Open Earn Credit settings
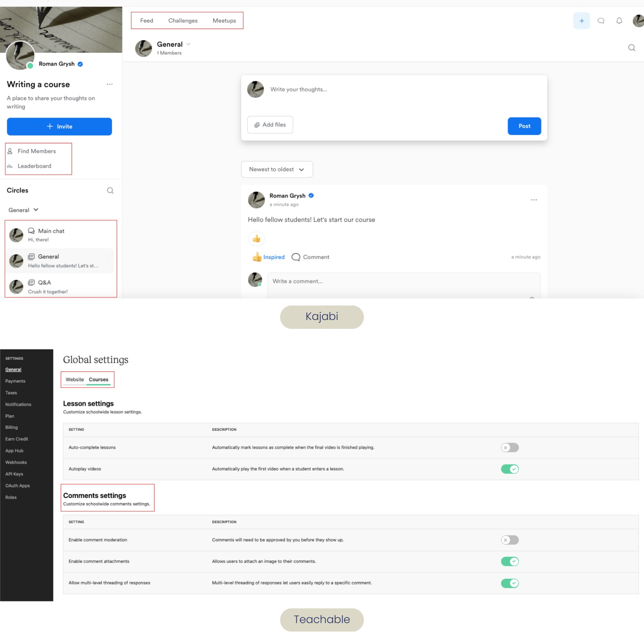Screen dimensions: 644x644 17,439
